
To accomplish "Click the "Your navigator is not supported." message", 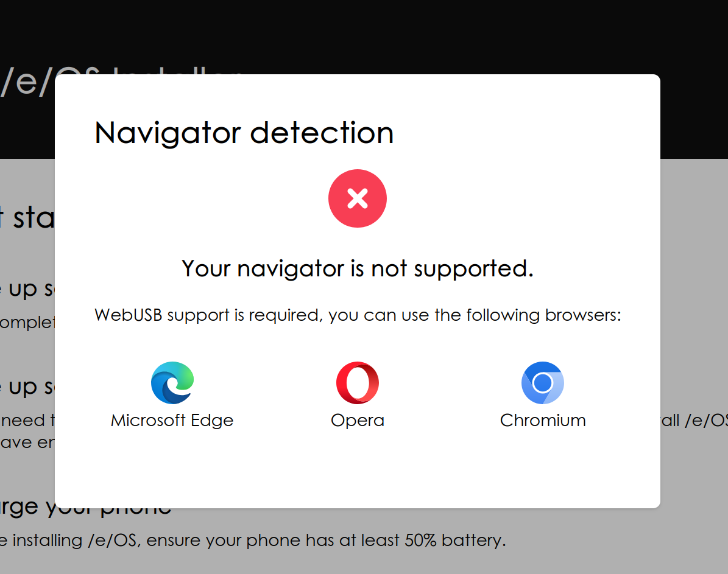I will [x=358, y=268].
